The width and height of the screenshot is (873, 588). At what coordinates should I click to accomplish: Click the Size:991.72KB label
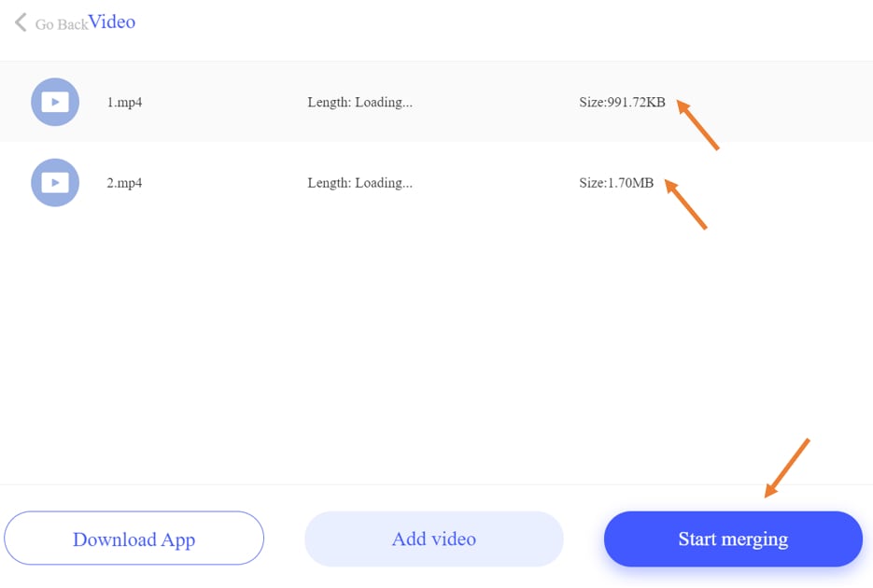click(x=622, y=102)
